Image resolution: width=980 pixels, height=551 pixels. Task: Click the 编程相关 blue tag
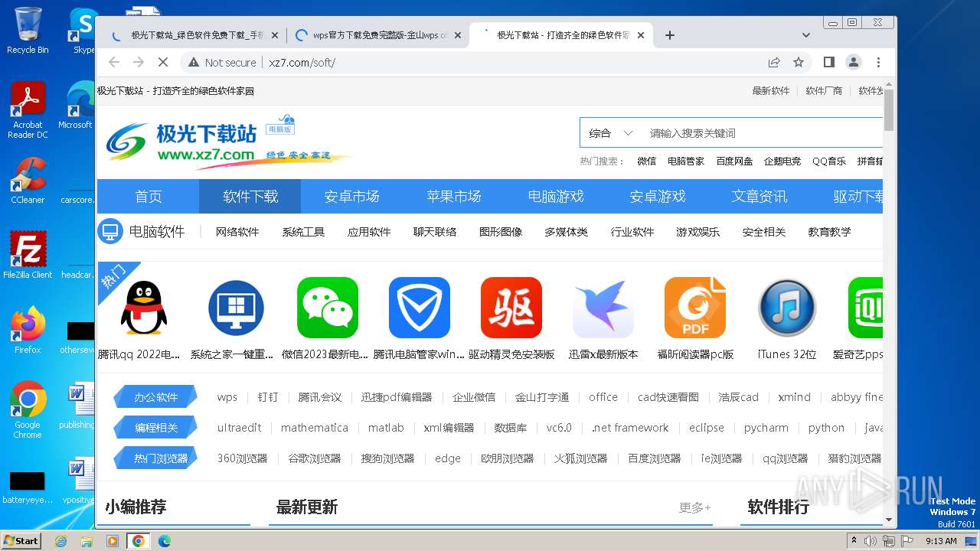(155, 428)
